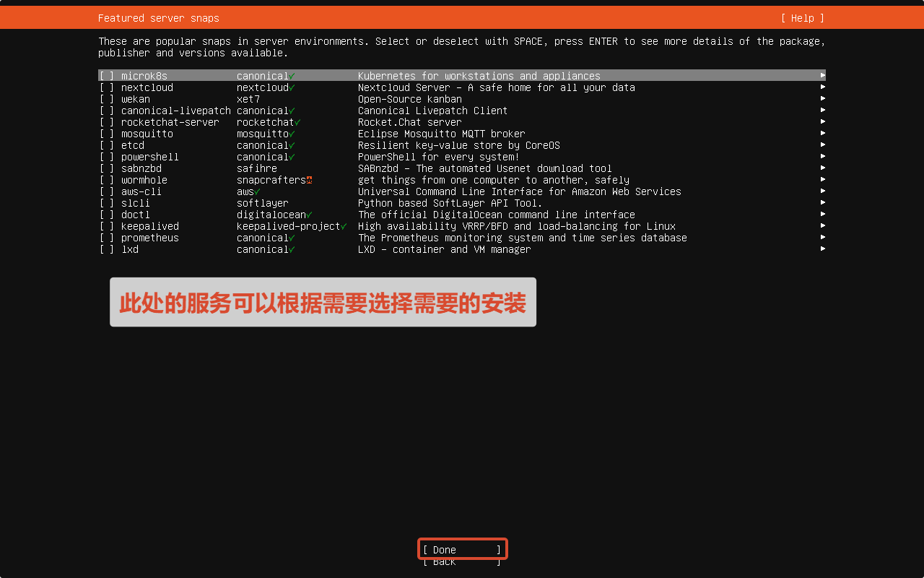Screen dimensions: 924x578
Task: Click the 'Resilient key-value store by CoreOS' text
Action: coord(459,145)
